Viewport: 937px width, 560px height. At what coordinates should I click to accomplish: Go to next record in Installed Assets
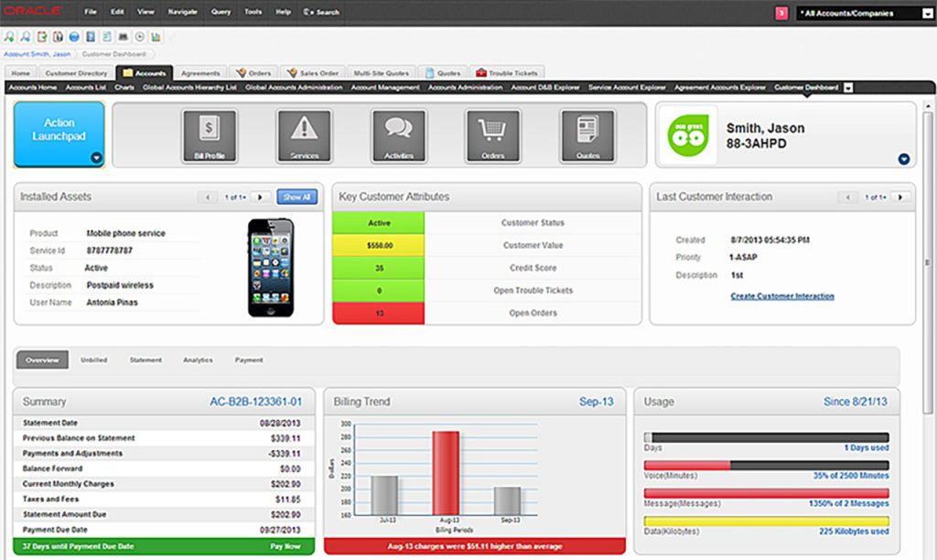coord(260,197)
